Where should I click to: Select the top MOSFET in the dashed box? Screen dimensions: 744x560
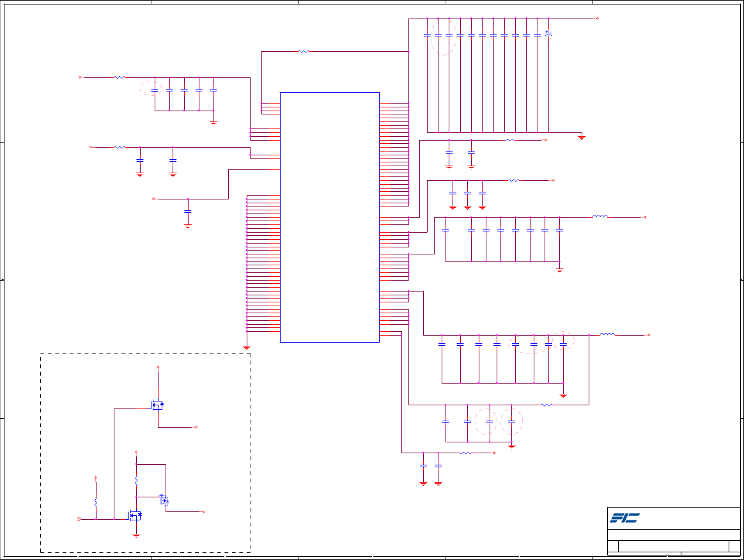pos(157,405)
